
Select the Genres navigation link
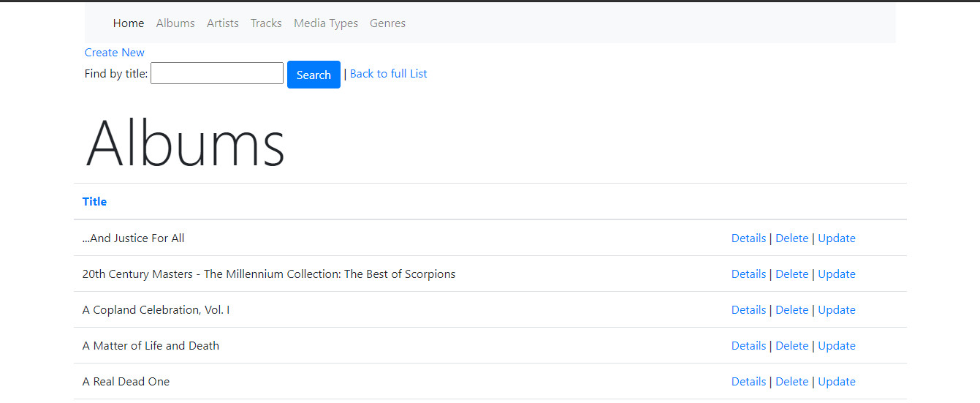click(x=387, y=23)
